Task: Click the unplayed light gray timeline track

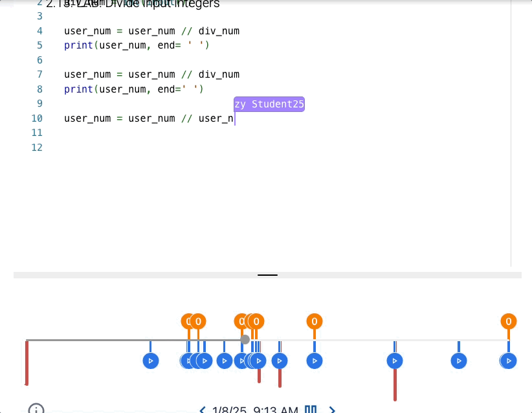Action: [380, 340]
